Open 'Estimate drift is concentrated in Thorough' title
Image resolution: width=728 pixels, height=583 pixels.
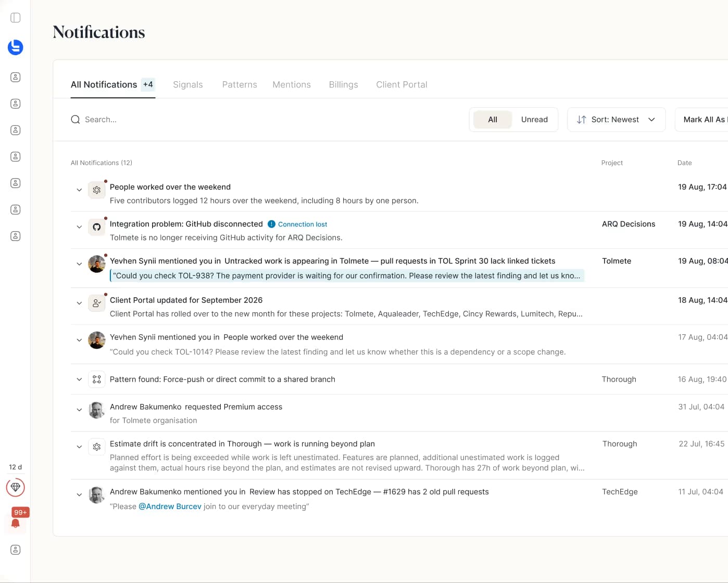coord(242,444)
